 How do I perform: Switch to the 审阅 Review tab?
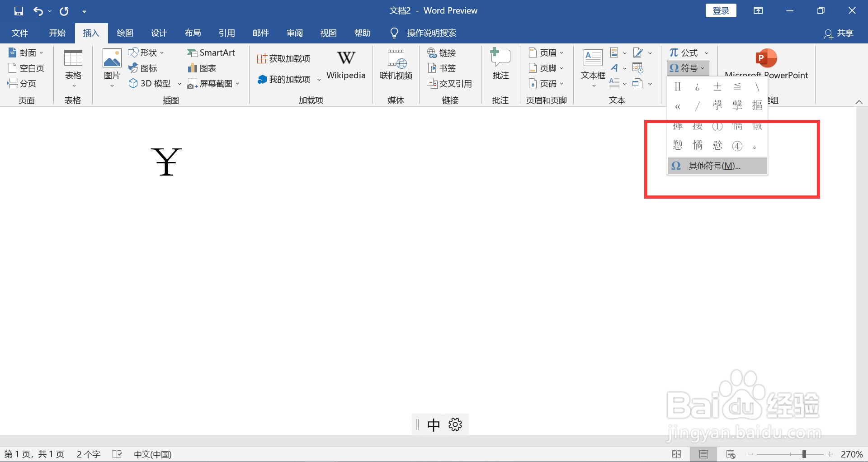pyautogui.click(x=295, y=33)
